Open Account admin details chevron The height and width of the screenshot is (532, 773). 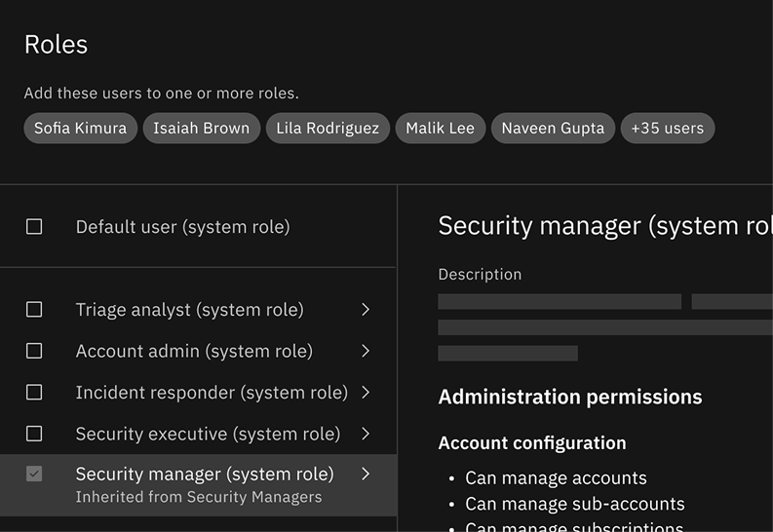(366, 351)
